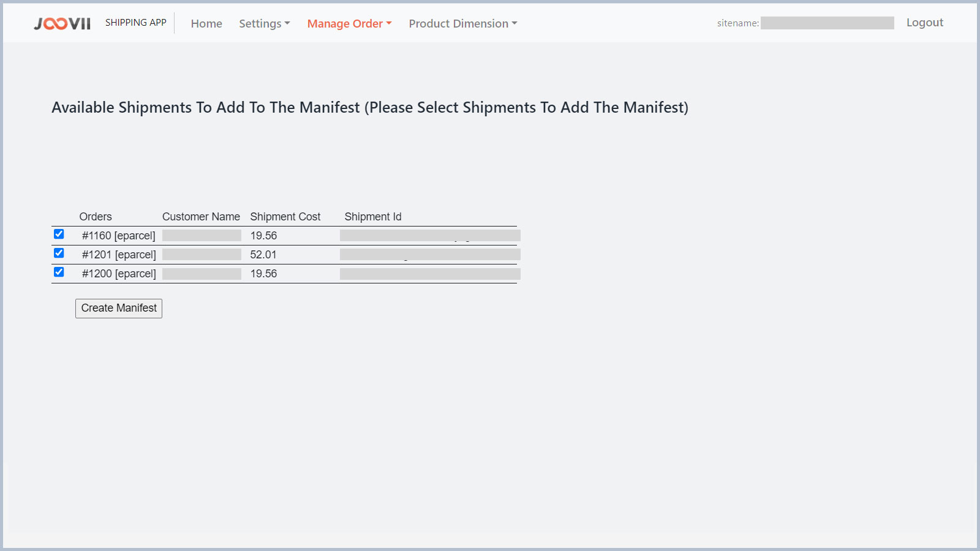The image size is (980, 551).
Task: Click the #1160 [eparcel] order text
Action: [119, 236]
